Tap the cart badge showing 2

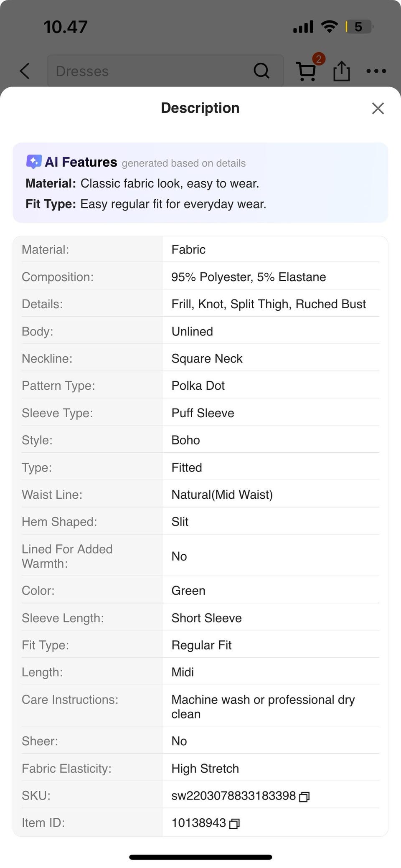[x=319, y=59]
